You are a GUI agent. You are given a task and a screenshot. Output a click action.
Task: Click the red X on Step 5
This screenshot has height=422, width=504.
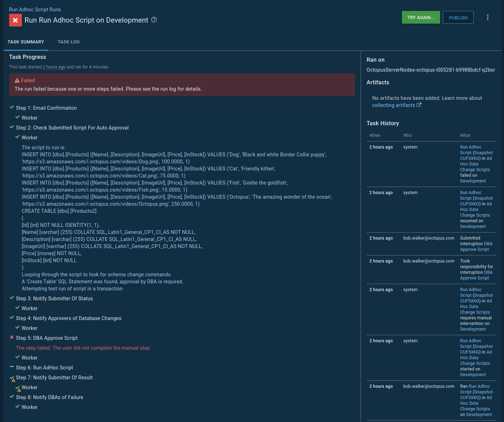pyautogui.click(x=12, y=338)
